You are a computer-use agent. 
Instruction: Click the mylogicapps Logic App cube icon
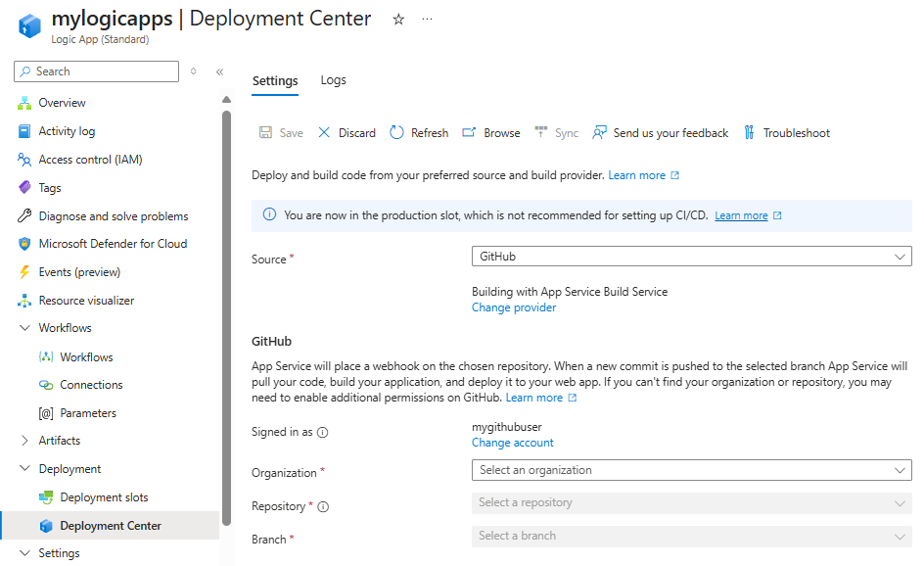[x=29, y=25]
